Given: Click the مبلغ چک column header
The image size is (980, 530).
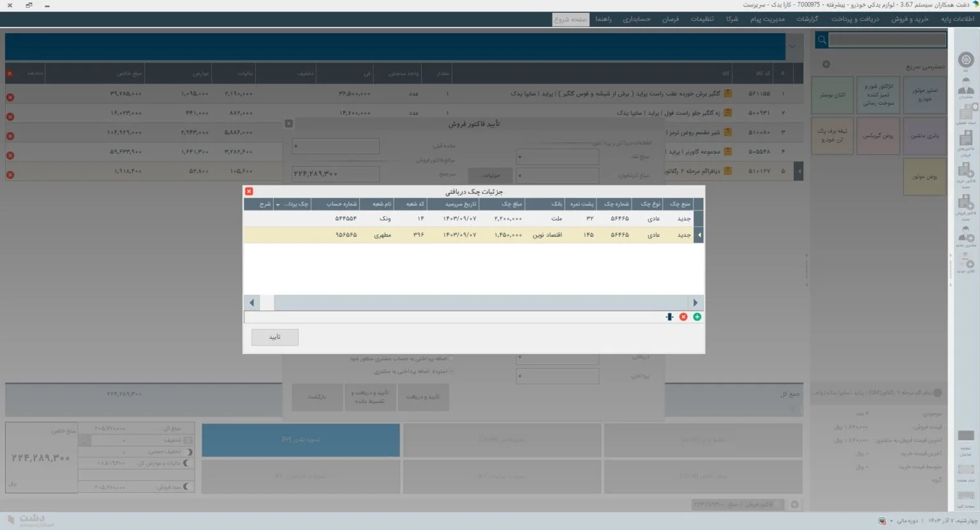Looking at the screenshot, I should [501, 204].
